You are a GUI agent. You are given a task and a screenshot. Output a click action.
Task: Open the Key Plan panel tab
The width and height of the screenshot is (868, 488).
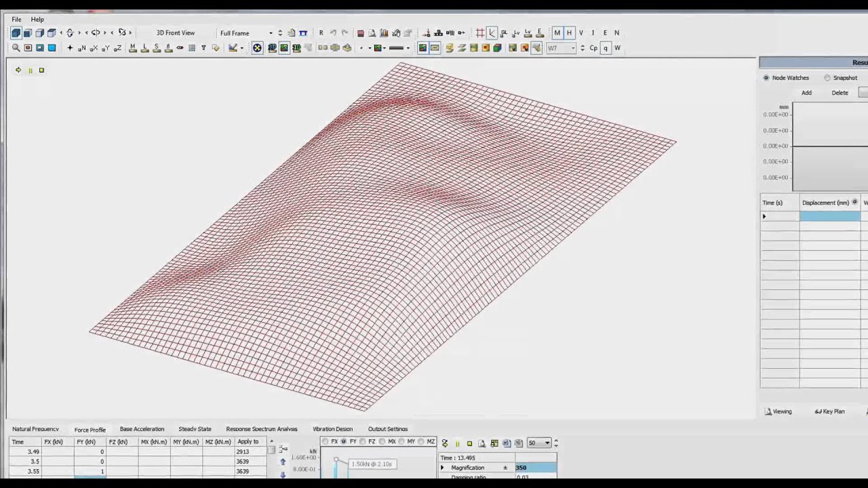click(x=830, y=411)
